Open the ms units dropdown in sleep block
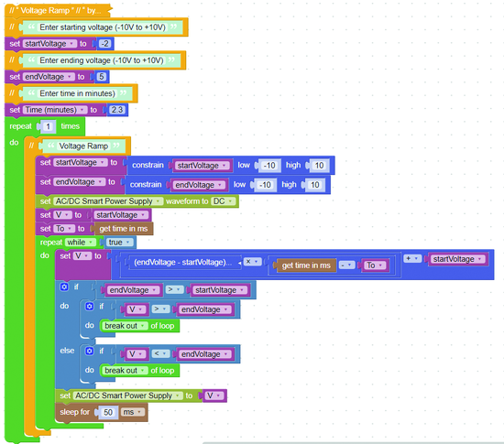This screenshot has width=504, height=444. (133, 412)
